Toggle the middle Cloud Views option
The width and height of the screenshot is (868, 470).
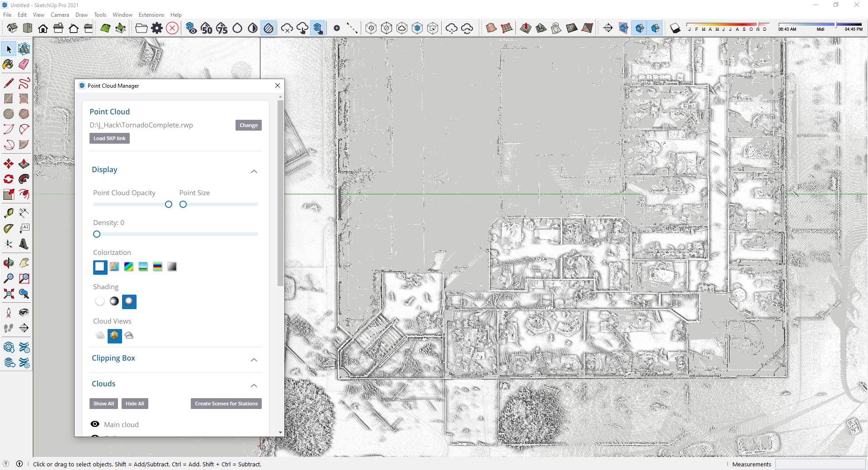tap(114, 336)
